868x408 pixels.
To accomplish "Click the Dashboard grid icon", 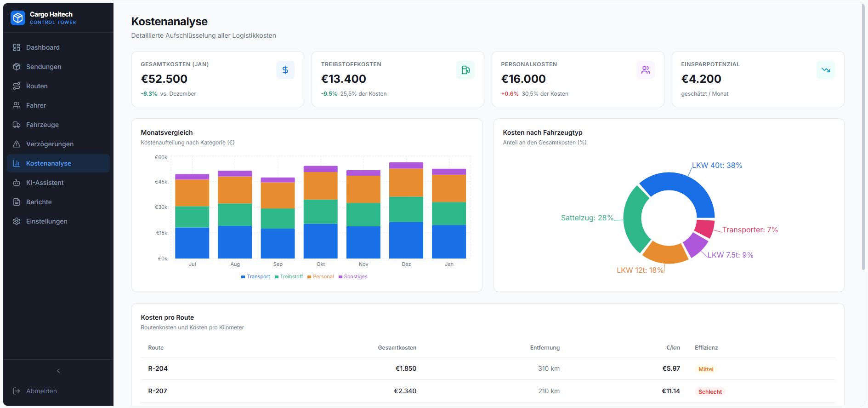I will (17, 47).
